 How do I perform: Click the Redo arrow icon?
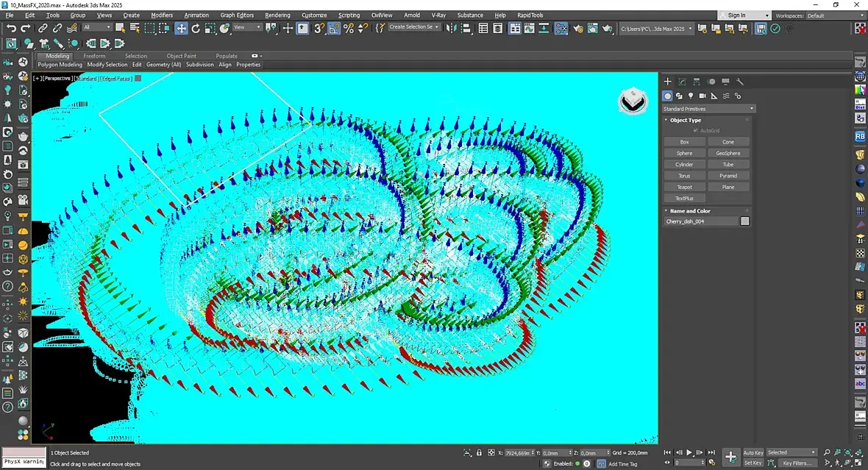[26, 28]
